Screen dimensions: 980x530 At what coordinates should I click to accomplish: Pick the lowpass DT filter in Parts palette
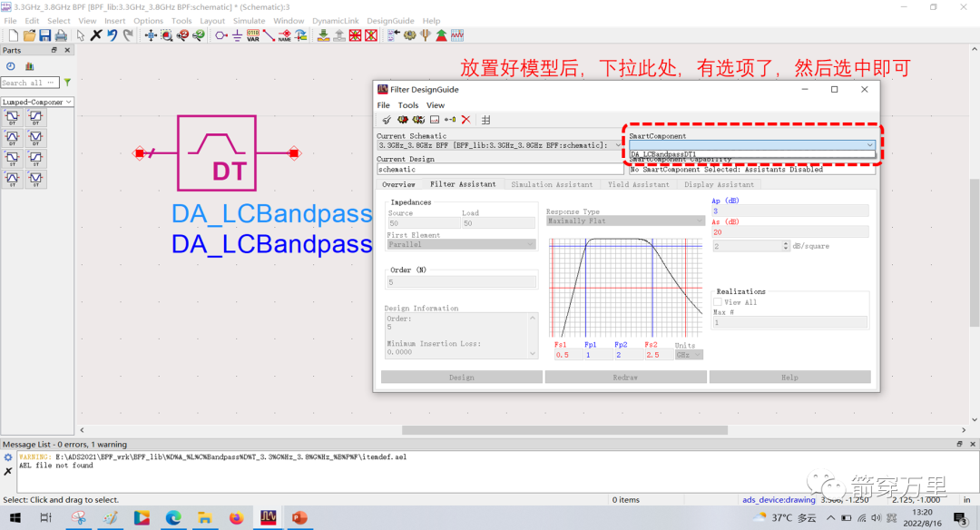13,117
